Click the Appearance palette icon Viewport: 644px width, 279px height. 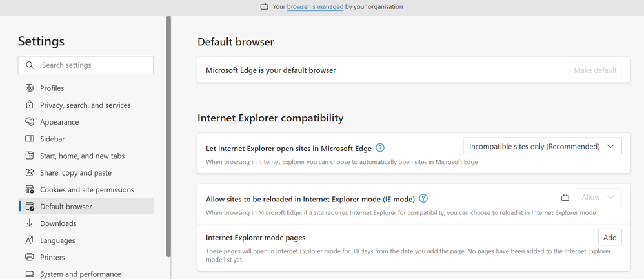[30, 122]
